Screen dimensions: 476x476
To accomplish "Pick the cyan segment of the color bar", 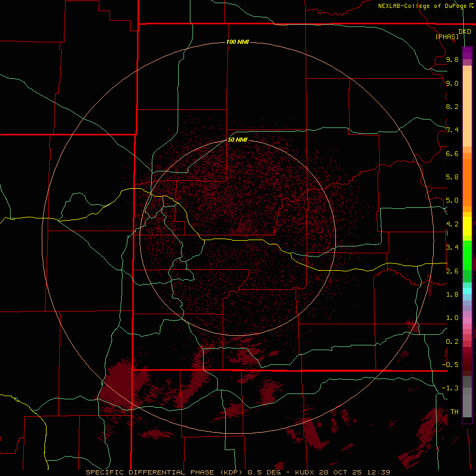I will [x=467, y=291].
